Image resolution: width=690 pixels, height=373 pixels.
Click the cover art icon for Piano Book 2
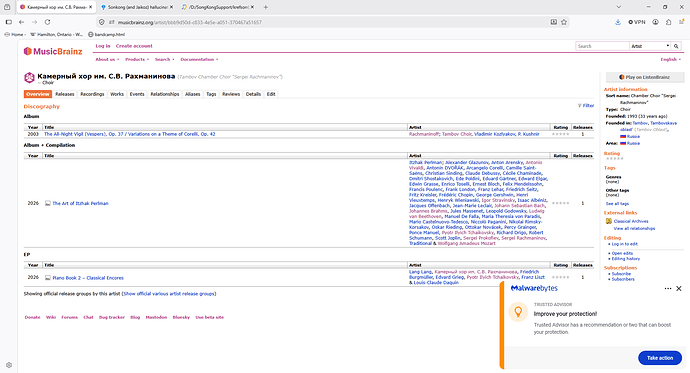pos(48,278)
